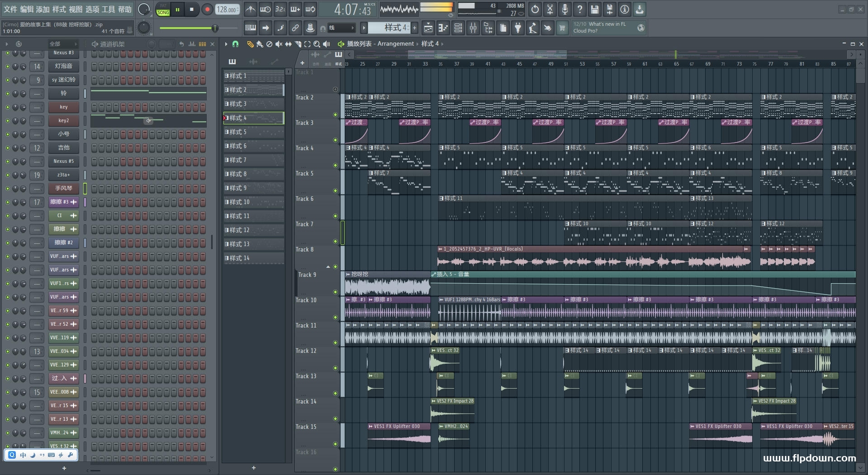Open the 工具 menu
Screen dimensions: 868x475
(x=108, y=9)
